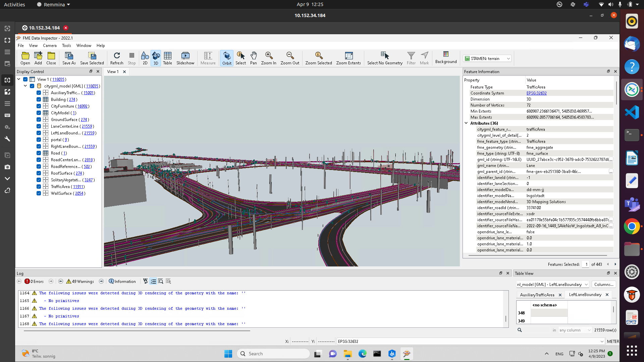Click the Slideshow toolbar icon

(x=185, y=58)
